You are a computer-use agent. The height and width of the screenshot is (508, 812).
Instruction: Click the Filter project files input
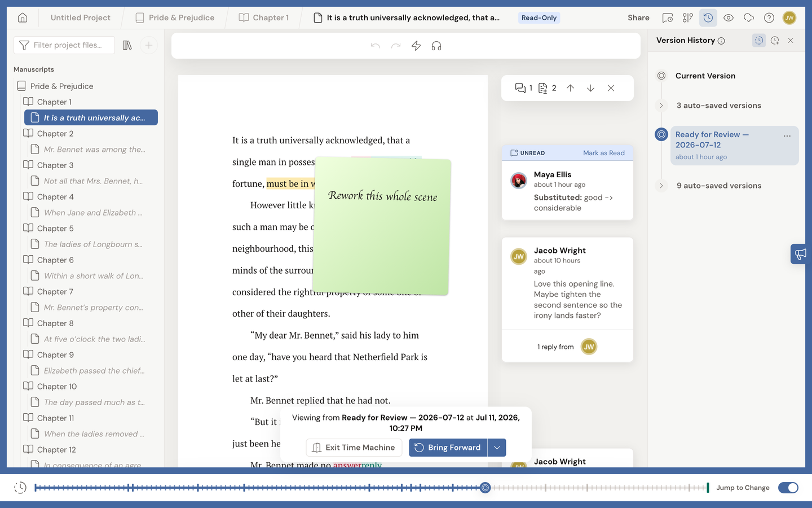(x=64, y=45)
